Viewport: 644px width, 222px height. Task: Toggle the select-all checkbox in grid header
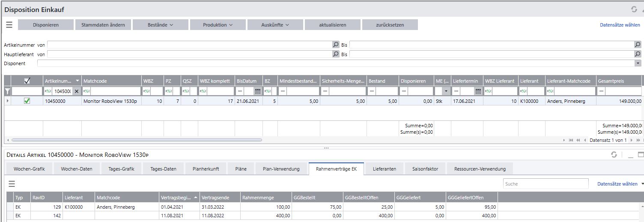tap(27, 81)
